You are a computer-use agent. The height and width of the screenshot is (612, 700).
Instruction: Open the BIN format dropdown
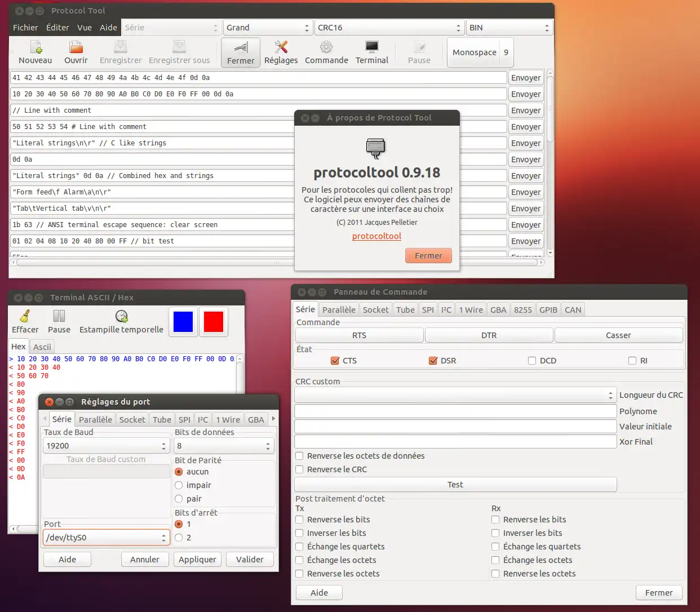(510, 28)
